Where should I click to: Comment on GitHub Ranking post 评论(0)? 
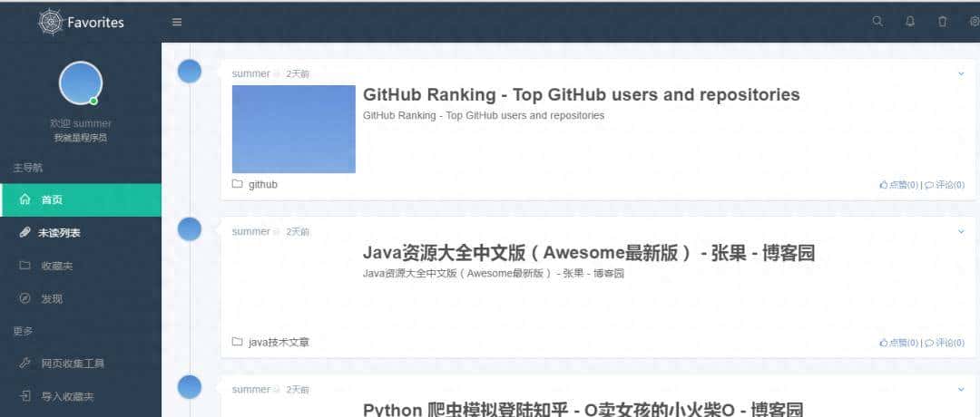tap(945, 185)
